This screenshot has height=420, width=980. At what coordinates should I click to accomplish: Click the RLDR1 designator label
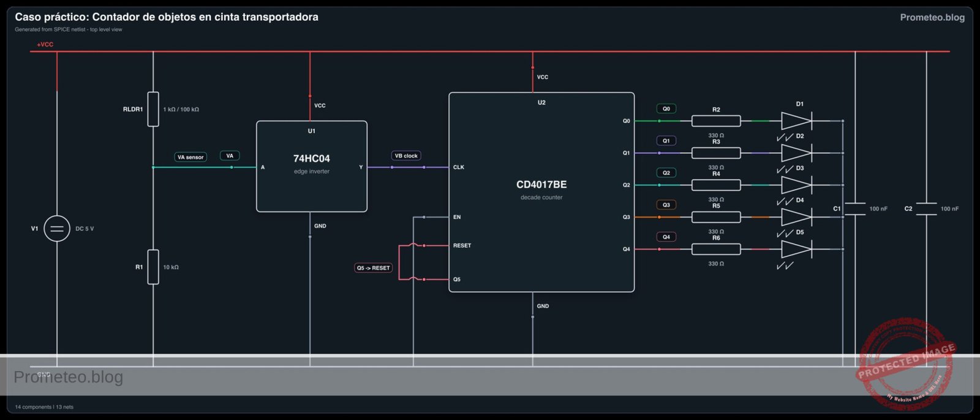coord(133,109)
